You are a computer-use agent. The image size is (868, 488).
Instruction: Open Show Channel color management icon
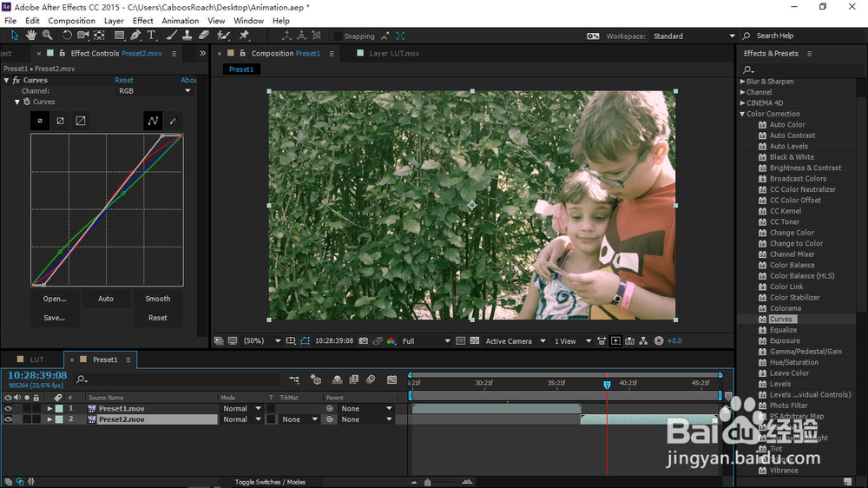coord(391,341)
